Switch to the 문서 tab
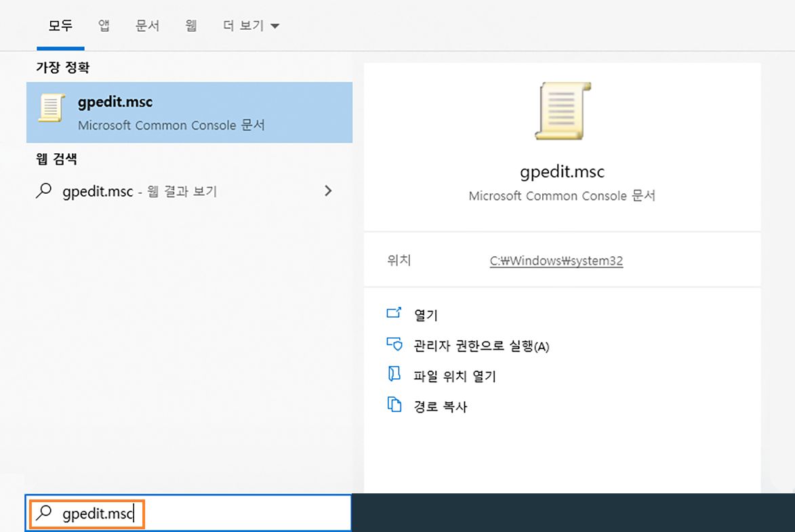 coord(148,25)
